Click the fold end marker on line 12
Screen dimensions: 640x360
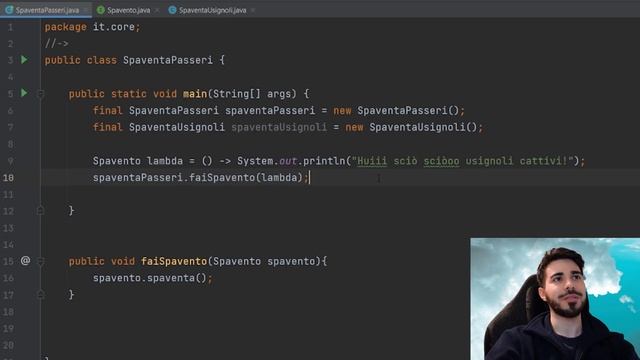tap(40, 211)
